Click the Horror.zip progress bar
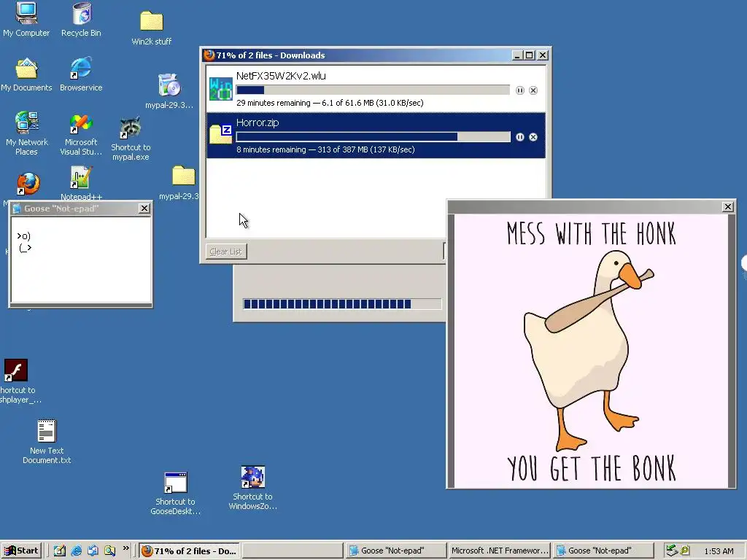The width and height of the screenshot is (747, 560). click(373, 137)
